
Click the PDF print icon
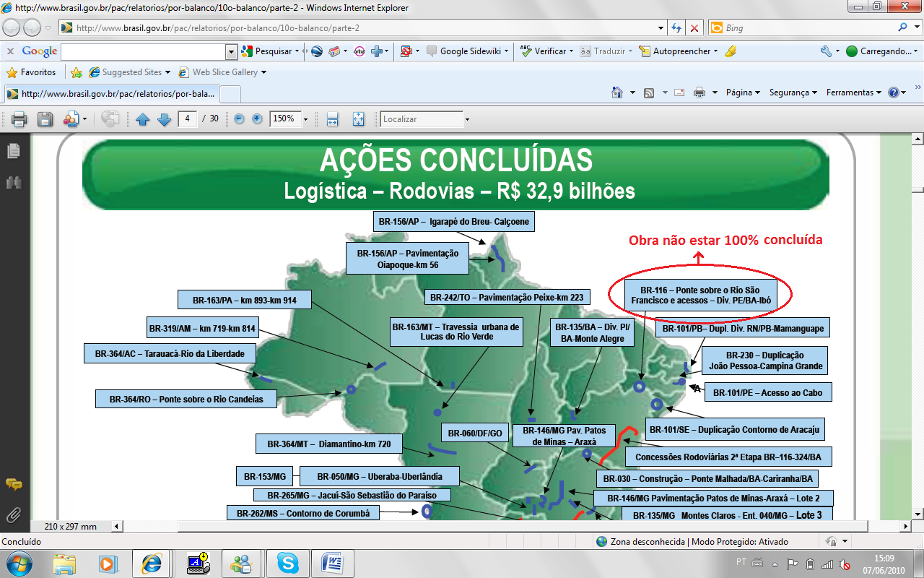click(x=19, y=119)
